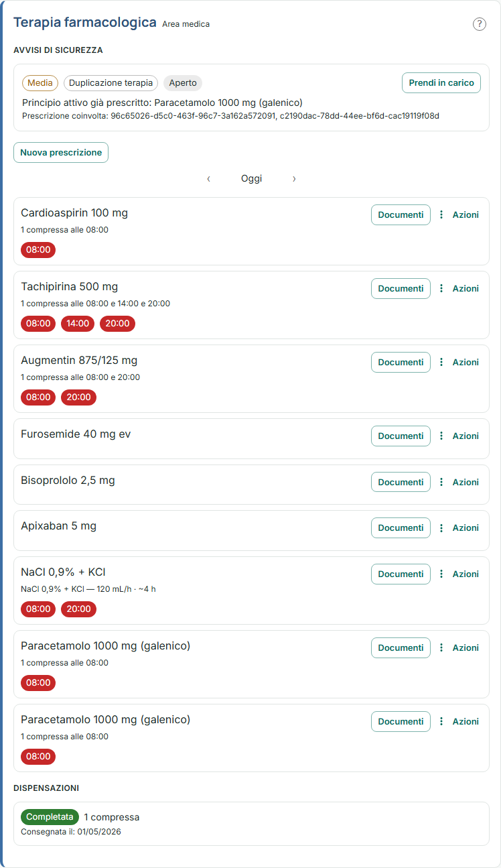Open the actions menu for Bisoprololo 2,5 mg
This screenshot has height=868, width=501.
click(459, 482)
